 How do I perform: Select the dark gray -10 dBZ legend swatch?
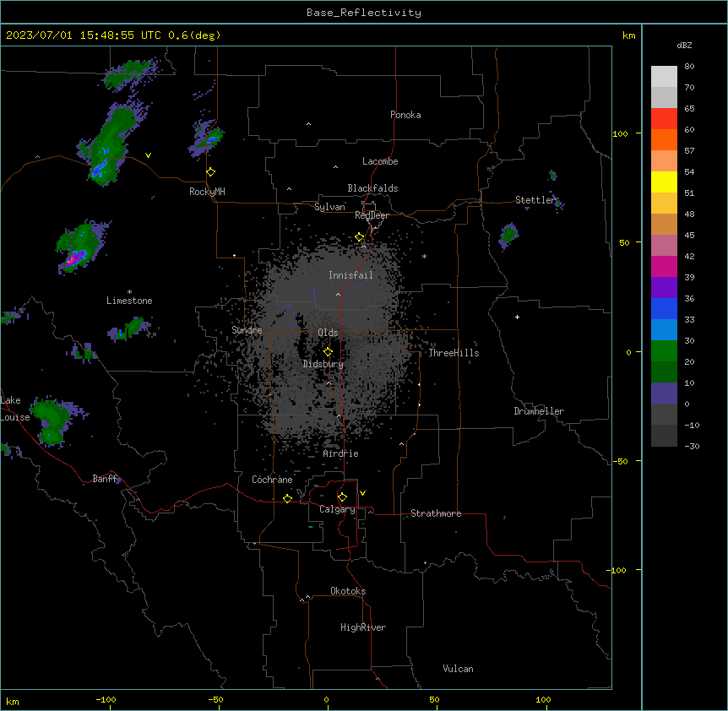(x=664, y=436)
